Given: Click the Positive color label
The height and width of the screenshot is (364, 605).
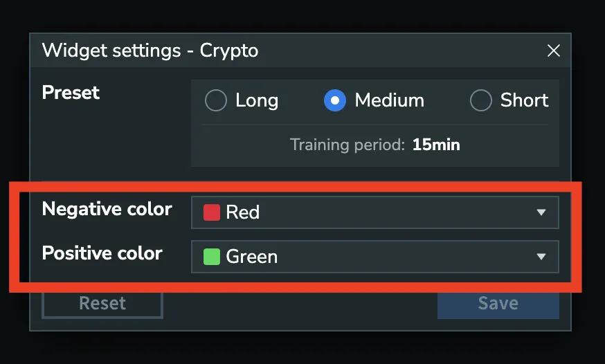Looking at the screenshot, I should point(102,253).
